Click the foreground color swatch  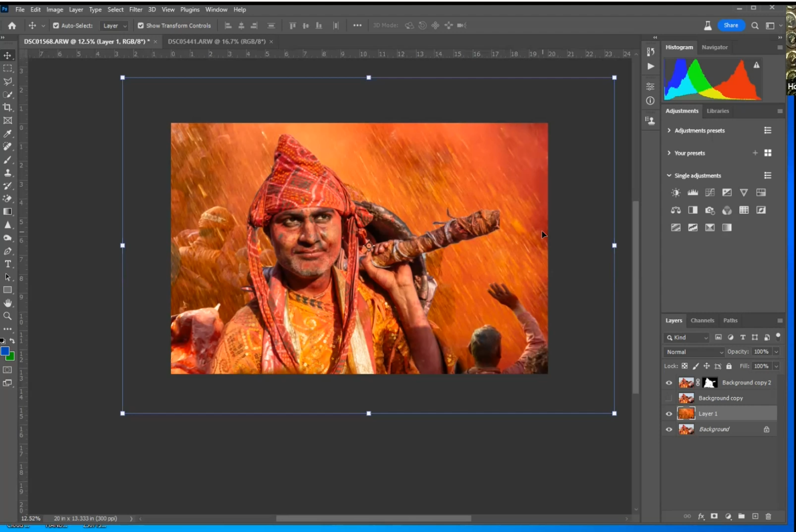coord(5,351)
